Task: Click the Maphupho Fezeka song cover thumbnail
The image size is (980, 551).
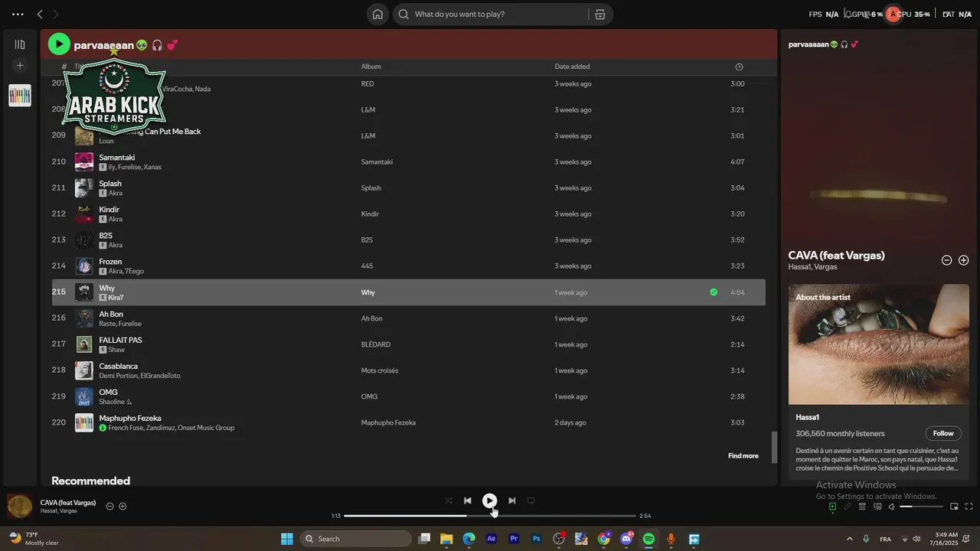Action: click(83, 422)
